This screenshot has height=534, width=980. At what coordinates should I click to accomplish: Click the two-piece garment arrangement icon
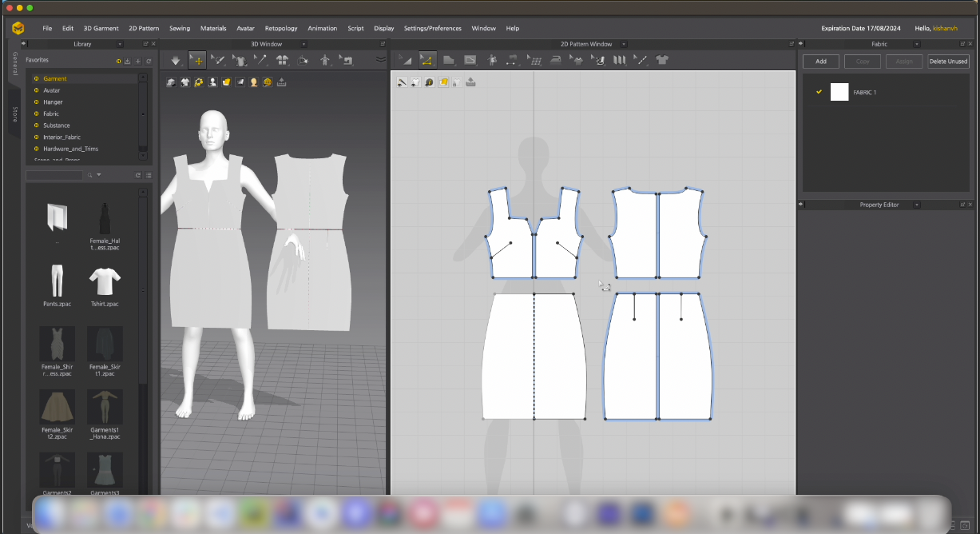282,60
